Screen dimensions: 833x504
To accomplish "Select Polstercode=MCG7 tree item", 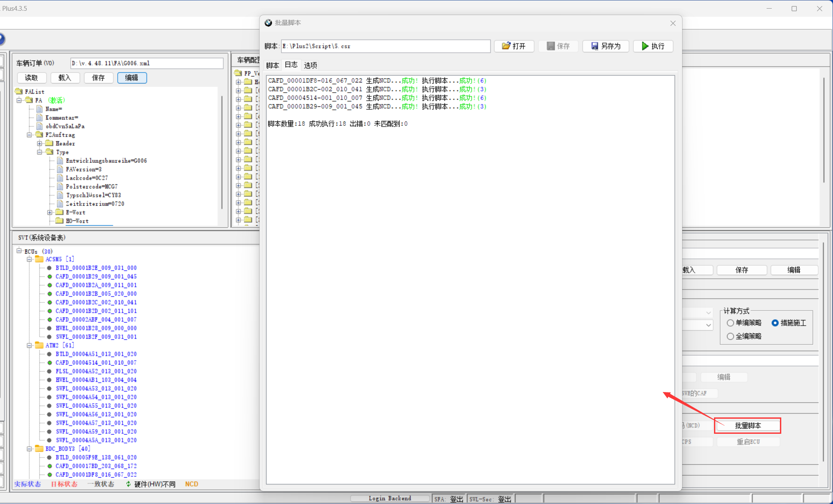I will (x=92, y=187).
